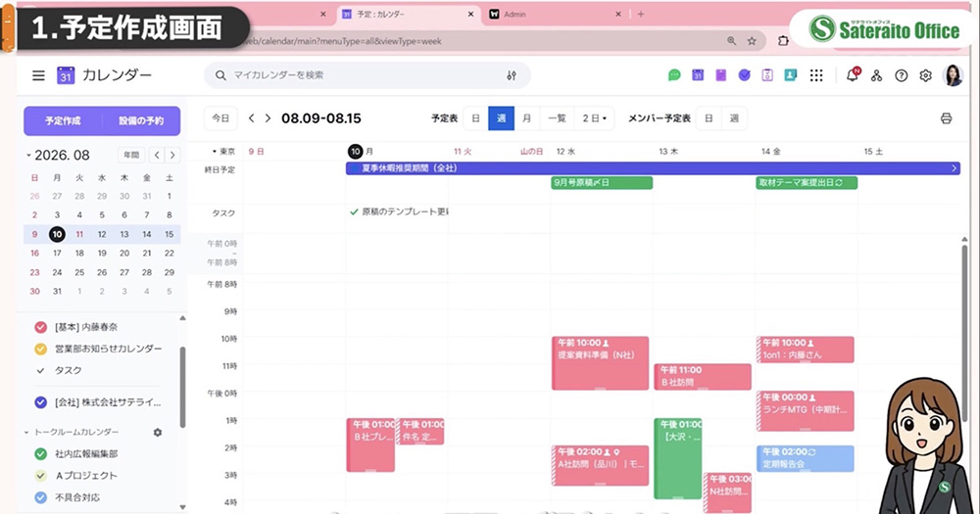
Task: Open browser extensions puzzle icon
Action: [x=782, y=40]
